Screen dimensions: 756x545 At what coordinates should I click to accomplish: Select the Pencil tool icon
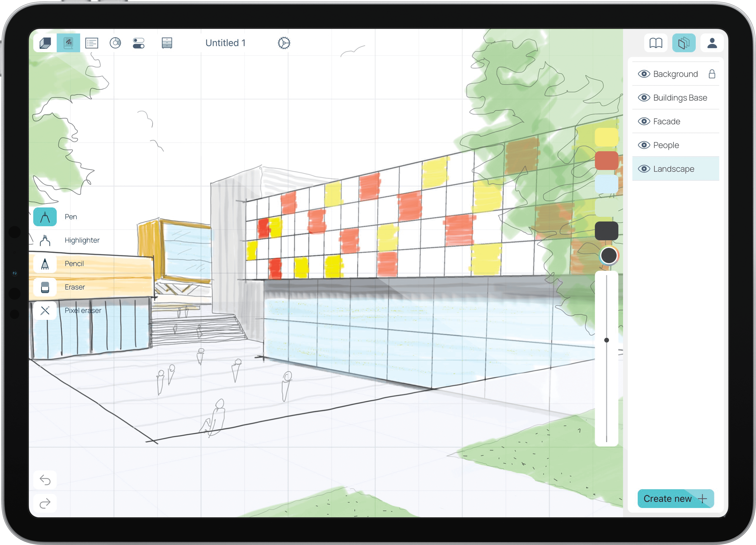(x=45, y=264)
